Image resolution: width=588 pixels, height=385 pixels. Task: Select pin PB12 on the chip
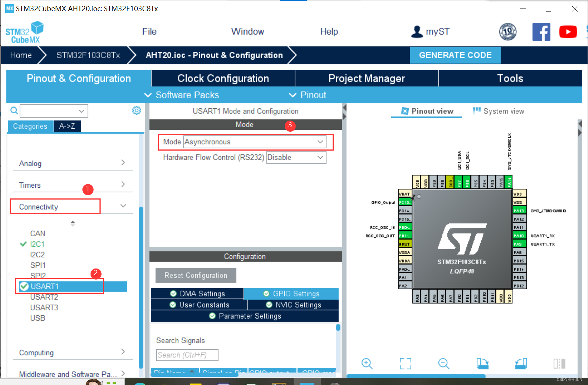(x=519, y=286)
